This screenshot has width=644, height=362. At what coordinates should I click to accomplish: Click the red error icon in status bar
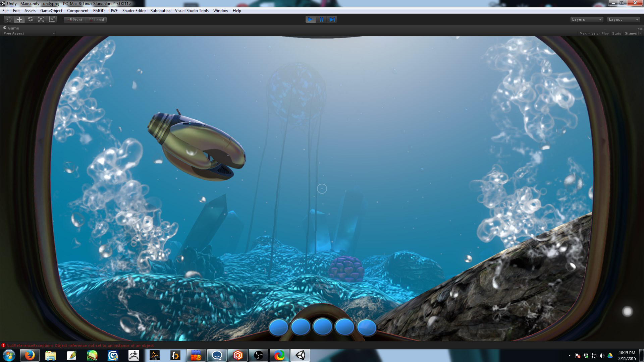pos(3,346)
